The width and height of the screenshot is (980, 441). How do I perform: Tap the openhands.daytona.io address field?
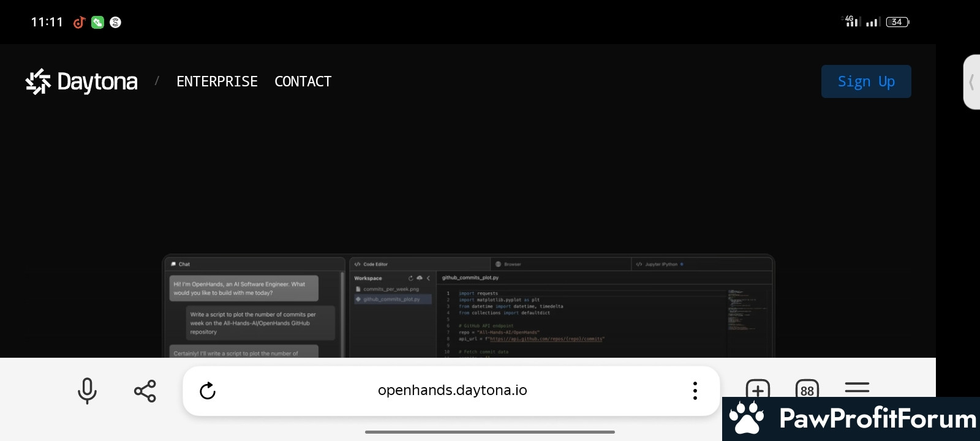pyautogui.click(x=452, y=390)
